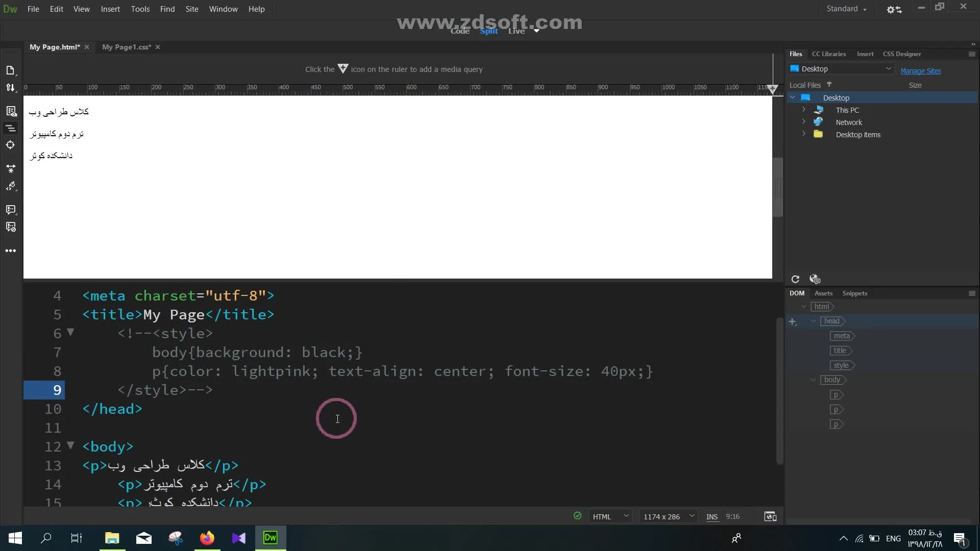The height and width of the screenshot is (551, 980).
Task: Switch to My Page1.css tab
Action: click(127, 47)
